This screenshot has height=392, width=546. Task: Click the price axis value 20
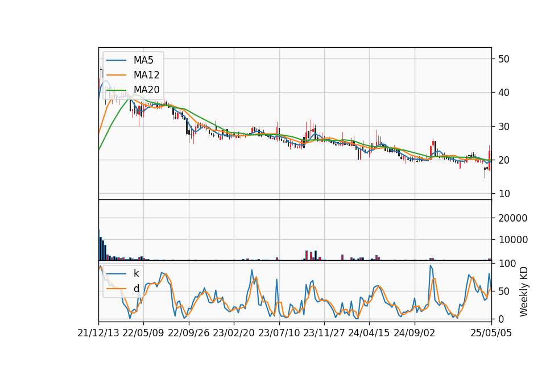[x=504, y=160]
